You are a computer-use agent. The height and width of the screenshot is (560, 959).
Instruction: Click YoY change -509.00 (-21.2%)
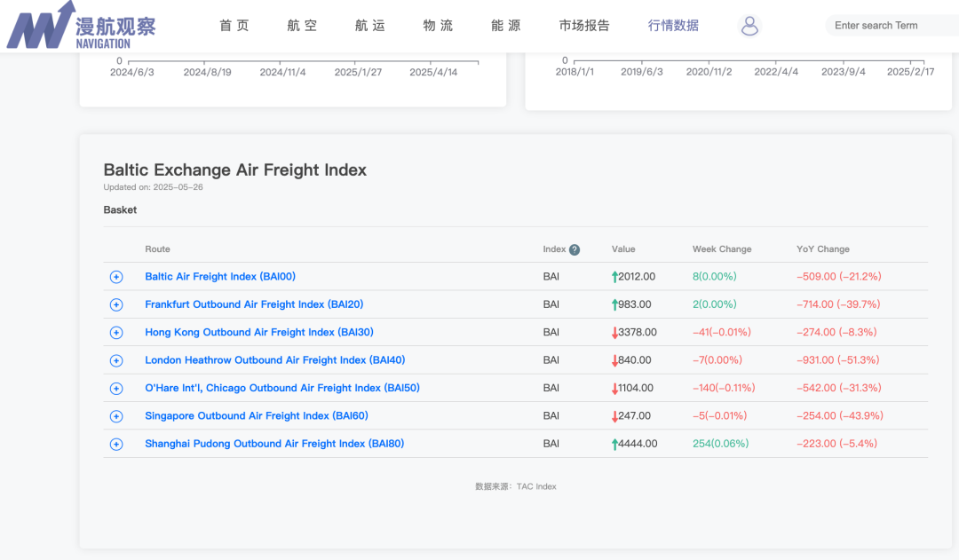point(838,276)
